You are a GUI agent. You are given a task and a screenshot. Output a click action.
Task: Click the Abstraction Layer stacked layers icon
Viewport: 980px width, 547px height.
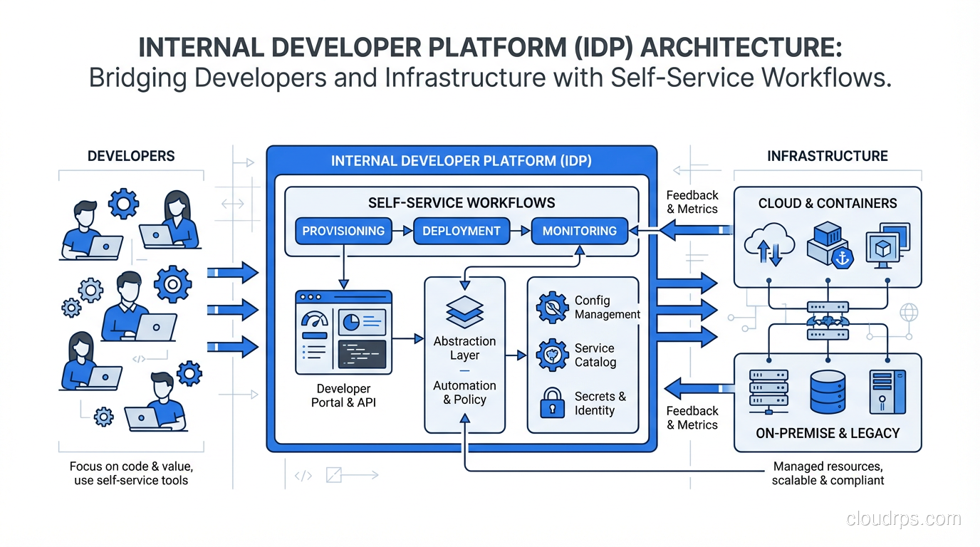[x=464, y=311]
